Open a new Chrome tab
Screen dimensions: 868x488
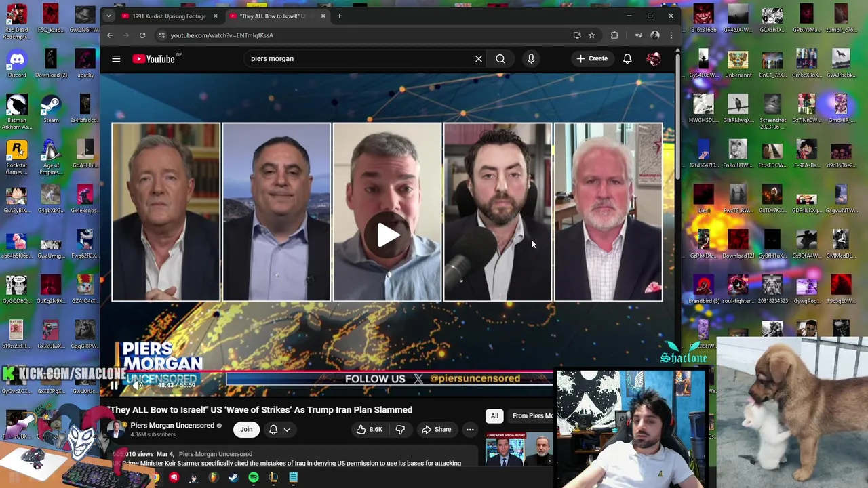[339, 16]
